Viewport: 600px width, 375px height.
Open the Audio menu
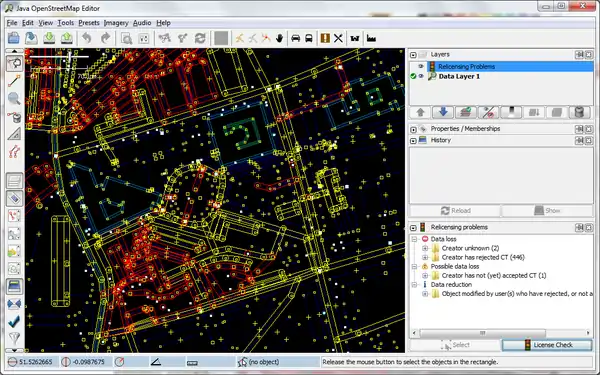[x=142, y=23]
